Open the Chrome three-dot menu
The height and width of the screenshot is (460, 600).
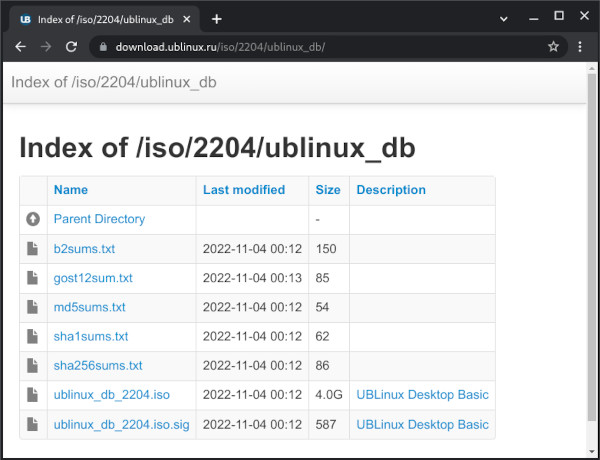pos(580,47)
